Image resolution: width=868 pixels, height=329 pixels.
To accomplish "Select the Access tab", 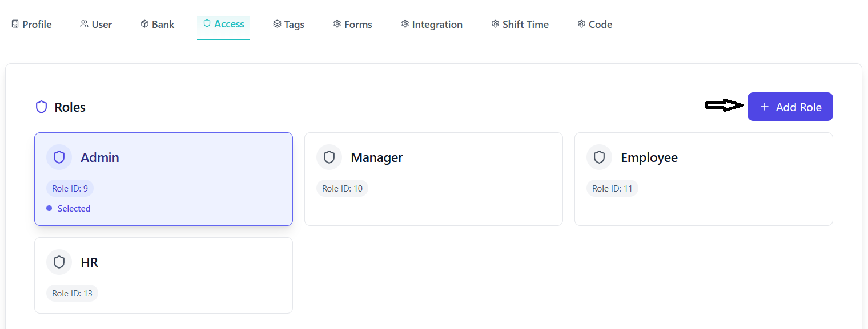I will (x=223, y=24).
